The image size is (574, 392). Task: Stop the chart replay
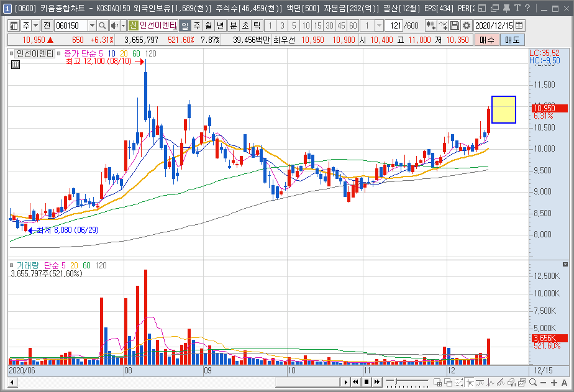click(366, 383)
